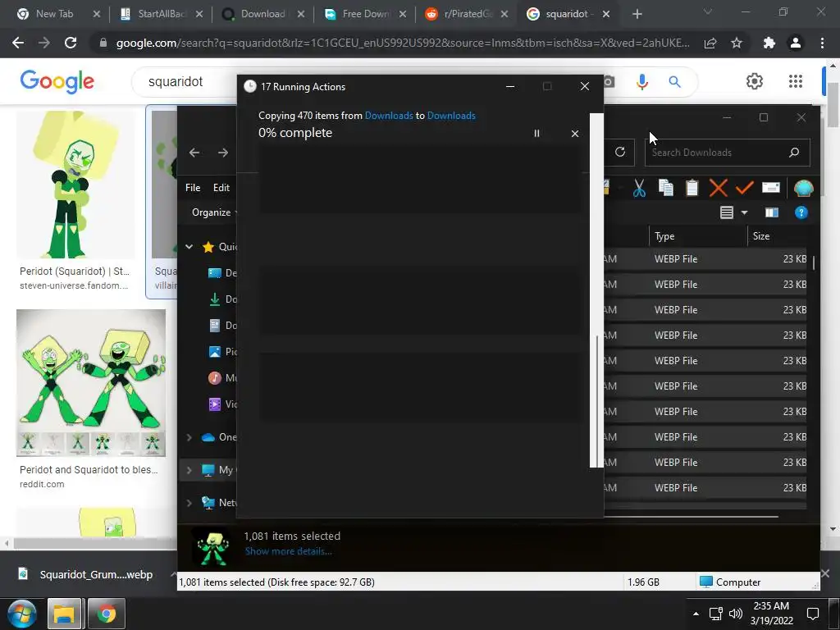The width and height of the screenshot is (840, 630).
Task: Click the Google blue search magnifier button
Action: pyautogui.click(x=674, y=81)
